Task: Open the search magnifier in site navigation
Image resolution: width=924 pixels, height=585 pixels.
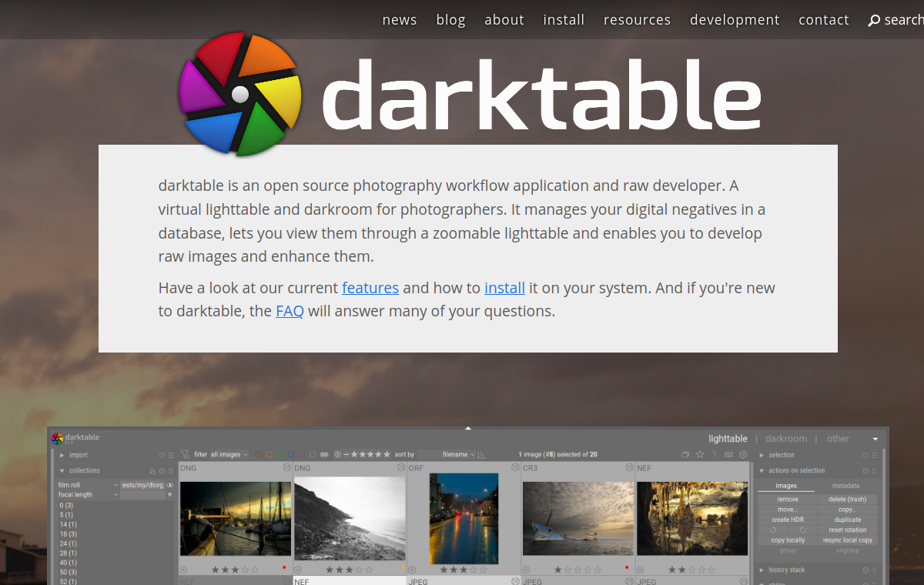Action: pyautogui.click(x=874, y=20)
